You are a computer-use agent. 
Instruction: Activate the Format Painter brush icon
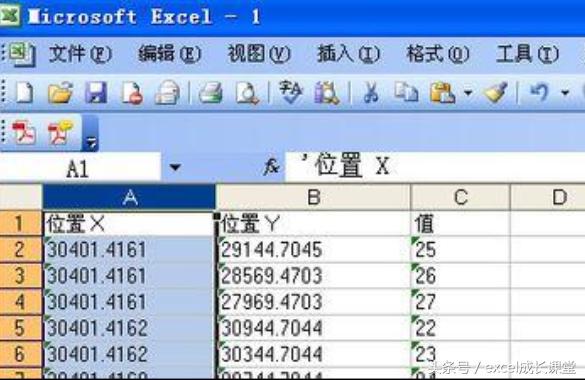(x=496, y=92)
